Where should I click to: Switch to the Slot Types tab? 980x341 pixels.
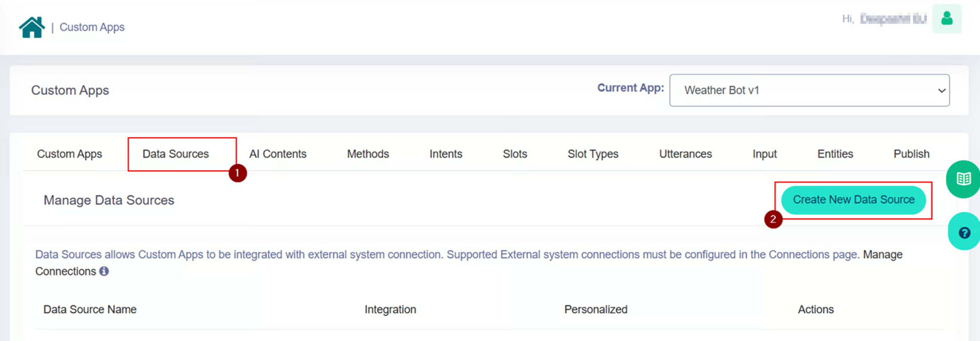593,154
